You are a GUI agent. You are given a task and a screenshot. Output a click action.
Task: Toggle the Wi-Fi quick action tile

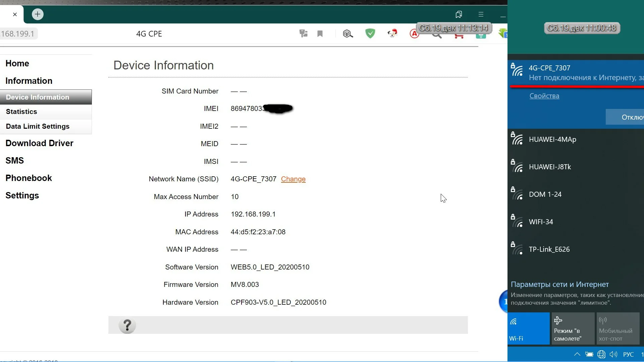(x=528, y=328)
